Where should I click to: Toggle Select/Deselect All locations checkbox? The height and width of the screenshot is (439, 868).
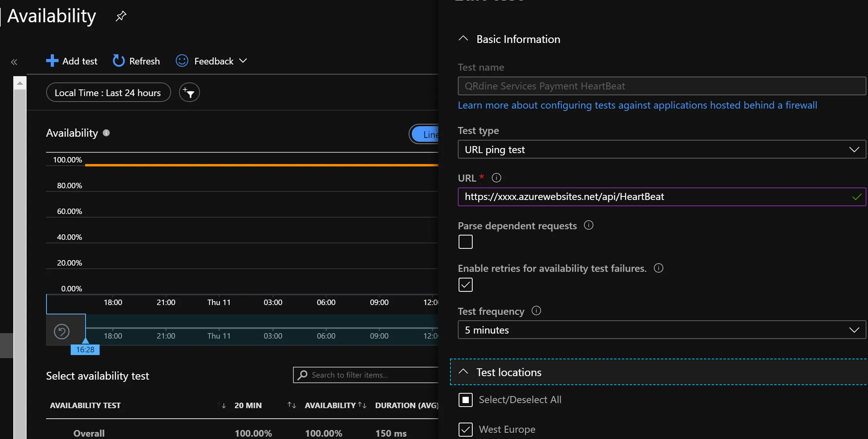click(x=465, y=400)
